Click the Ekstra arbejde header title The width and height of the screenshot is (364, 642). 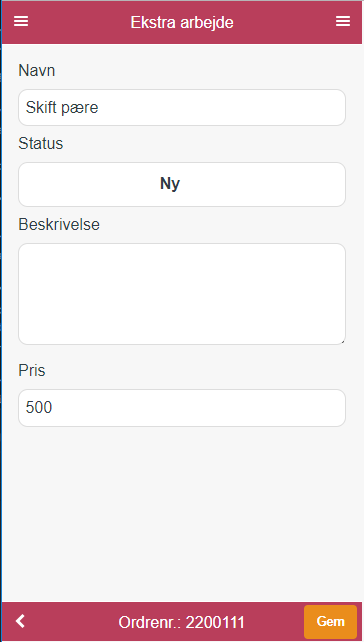tap(182, 22)
